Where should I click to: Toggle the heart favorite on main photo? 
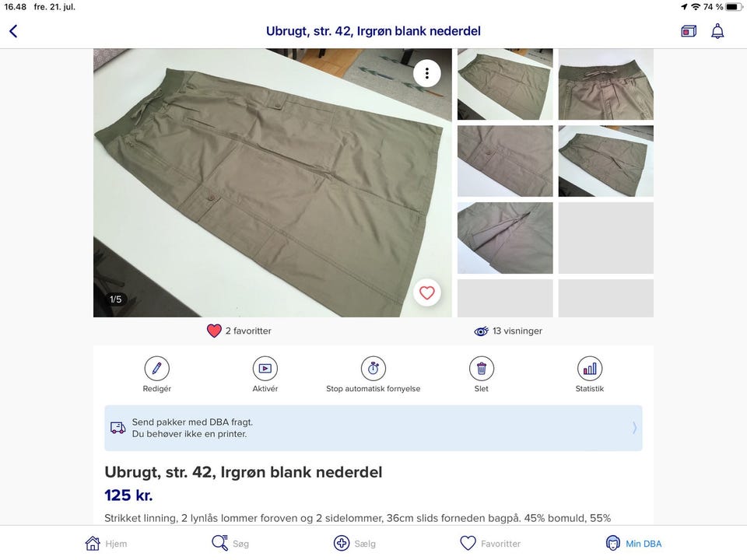[x=427, y=292]
